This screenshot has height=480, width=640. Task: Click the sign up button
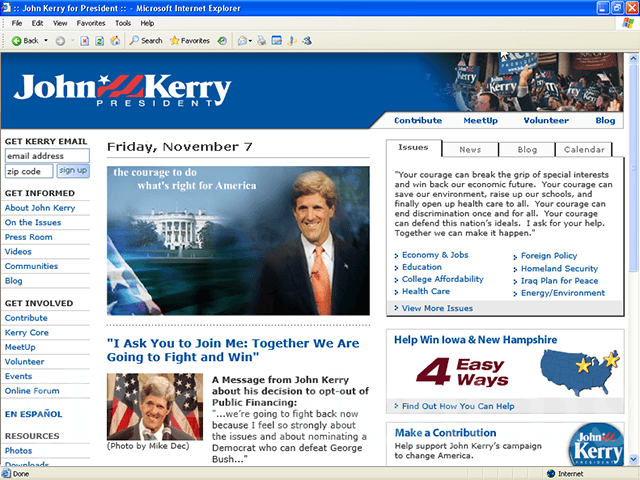(73, 171)
